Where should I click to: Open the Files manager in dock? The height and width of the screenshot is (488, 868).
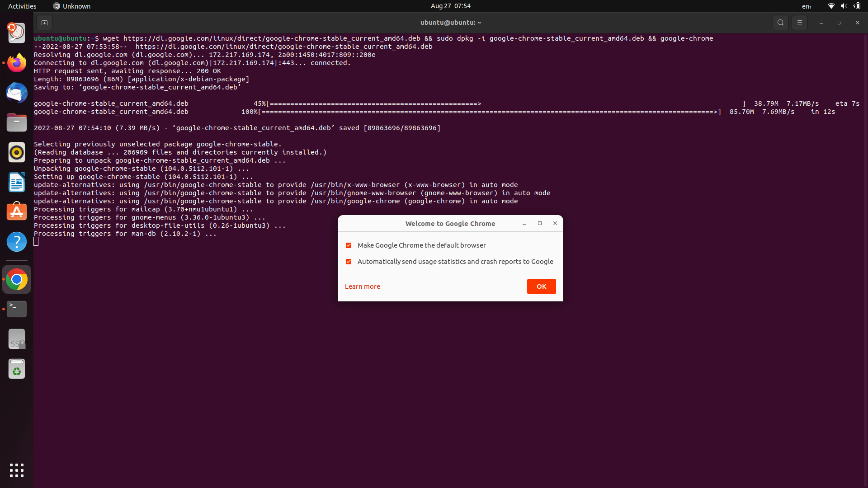pyautogui.click(x=17, y=122)
